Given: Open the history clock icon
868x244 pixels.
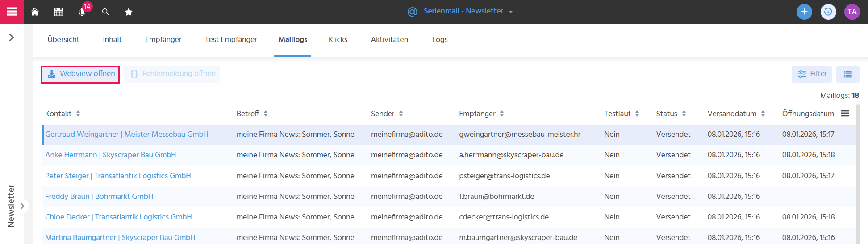Looking at the screenshot, I should coord(828,12).
